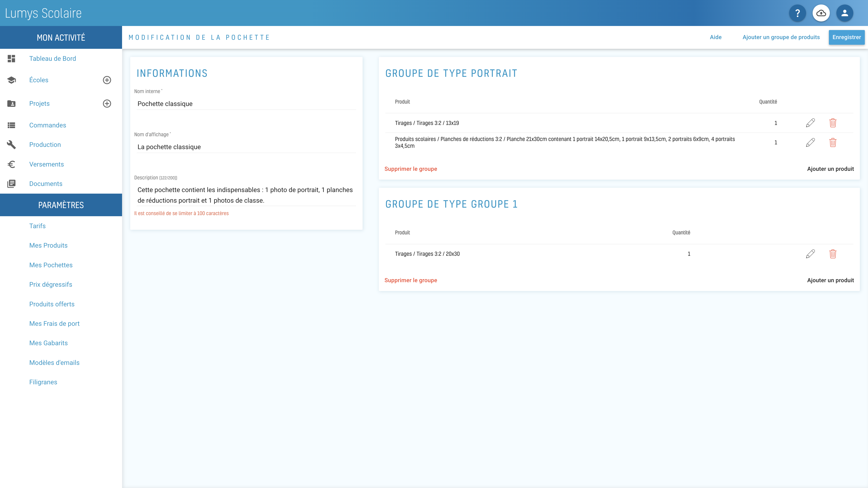The height and width of the screenshot is (488, 868).
Task: Add a new project with plus icon
Action: click(107, 104)
